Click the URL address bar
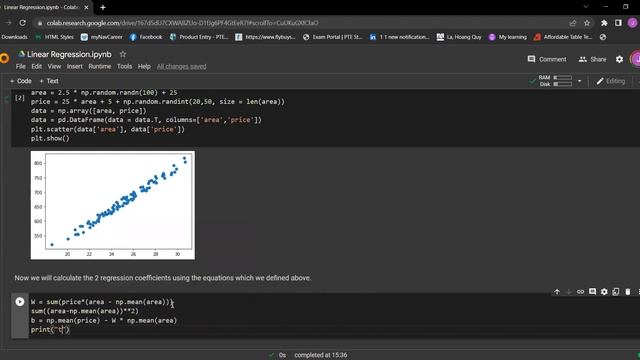Viewport: 640px width, 360px height. (302, 23)
